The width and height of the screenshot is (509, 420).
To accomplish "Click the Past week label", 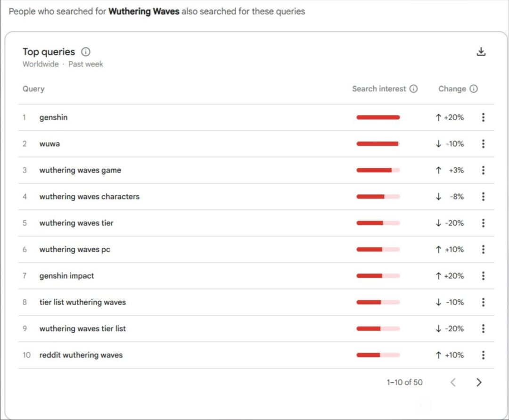I will coord(86,64).
